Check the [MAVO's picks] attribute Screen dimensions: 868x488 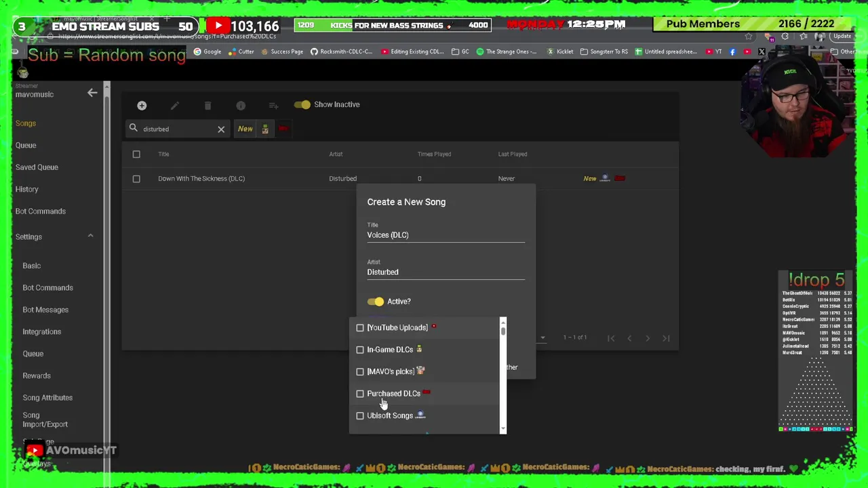360,371
